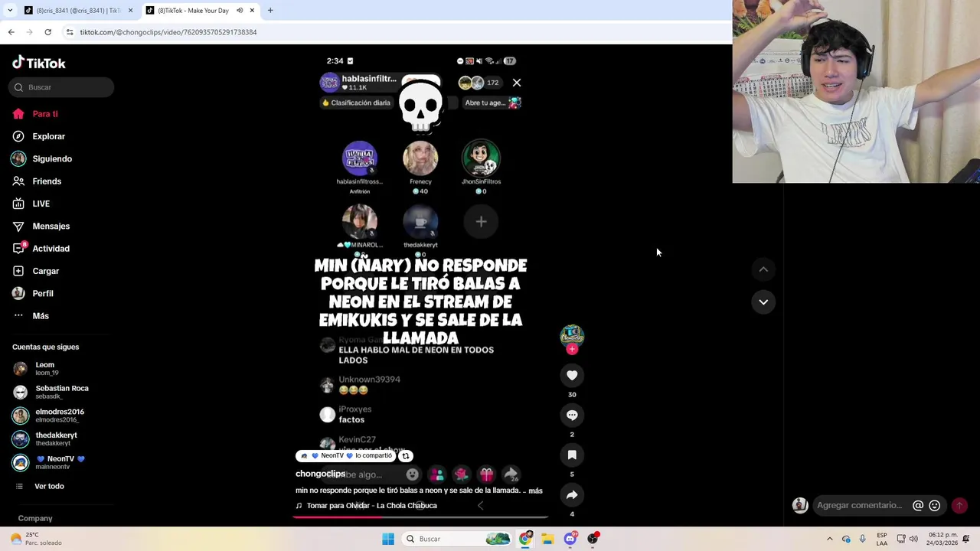This screenshot has width=980, height=551.
Task: Save video with the bookmark icon
Action: click(572, 455)
